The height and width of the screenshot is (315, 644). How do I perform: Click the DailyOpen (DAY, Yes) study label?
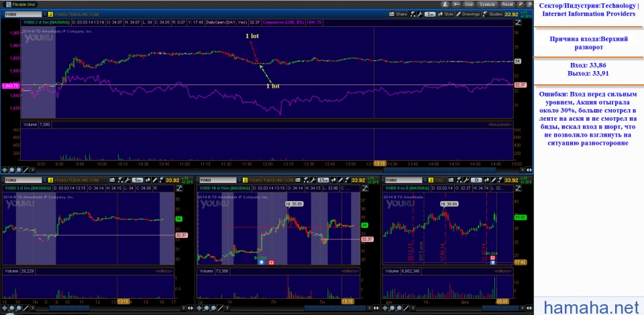point(227,22)
